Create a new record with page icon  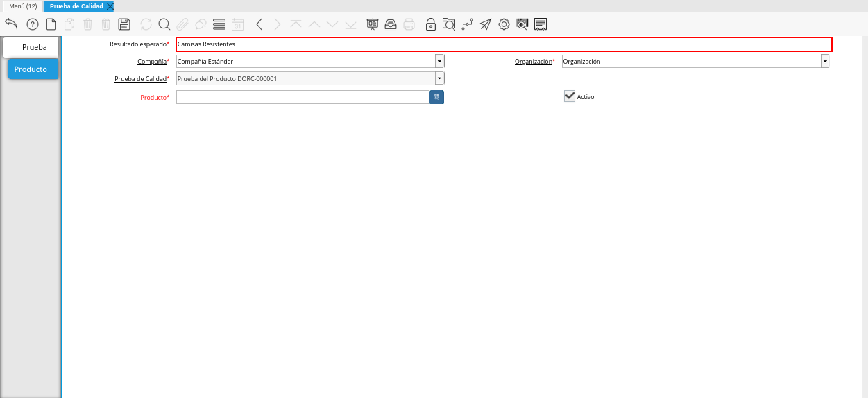tap(51, 24)
